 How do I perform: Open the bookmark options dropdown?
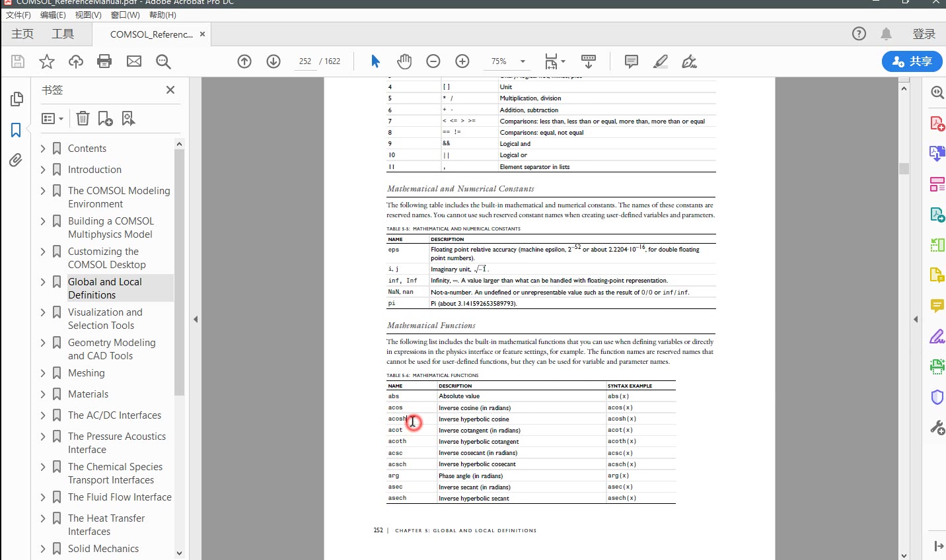52,118
